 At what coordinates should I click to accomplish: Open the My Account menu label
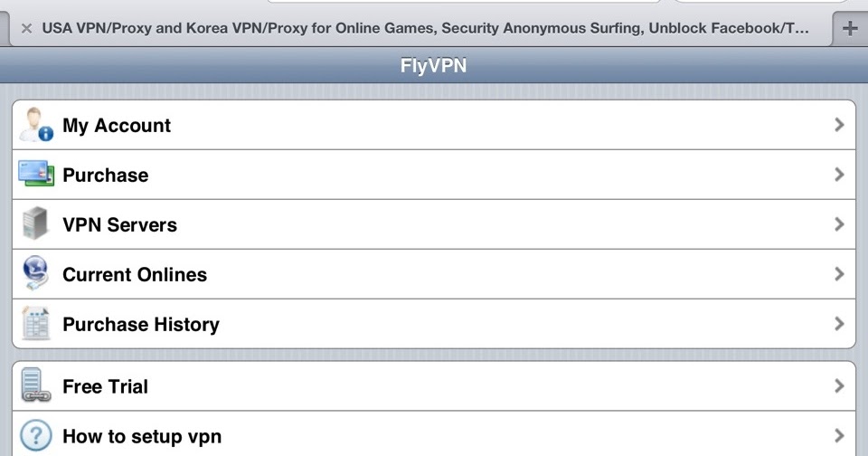(117, 126)
